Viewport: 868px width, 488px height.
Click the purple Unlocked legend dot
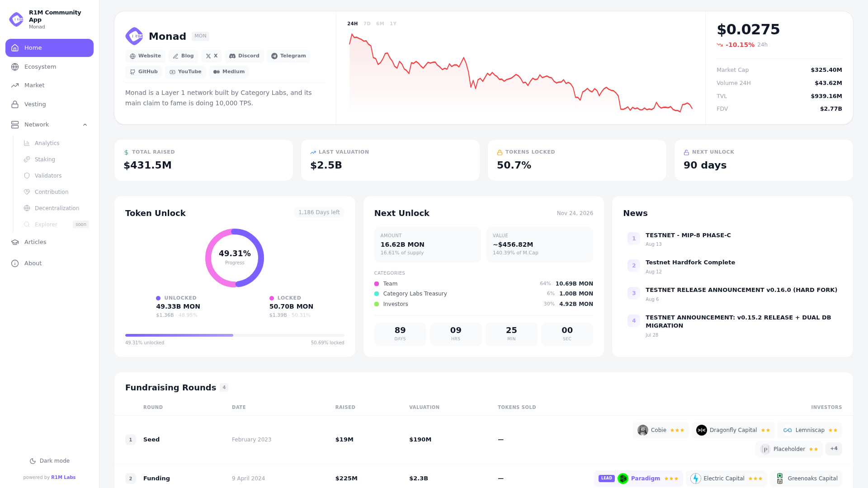(158, 298)
